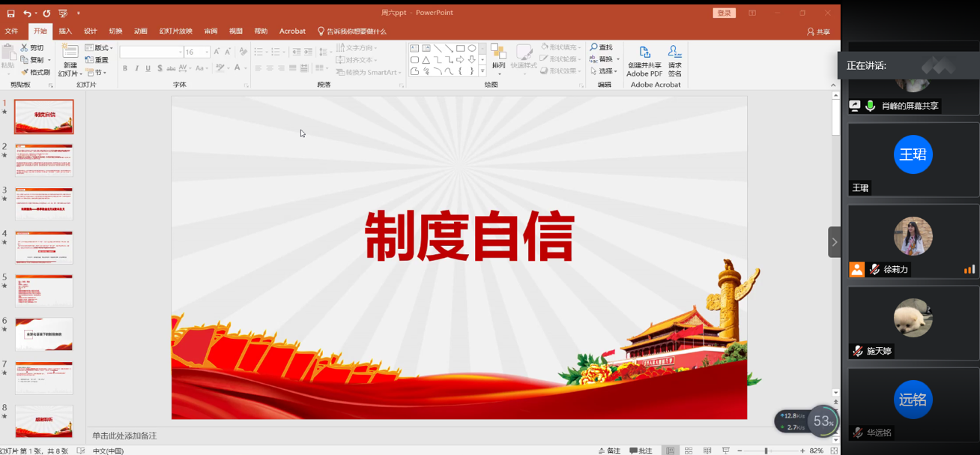The width and height of the screenshot is (980, 455).
Task: Start slideshow from status bar icon
Action: coord(725,451)
